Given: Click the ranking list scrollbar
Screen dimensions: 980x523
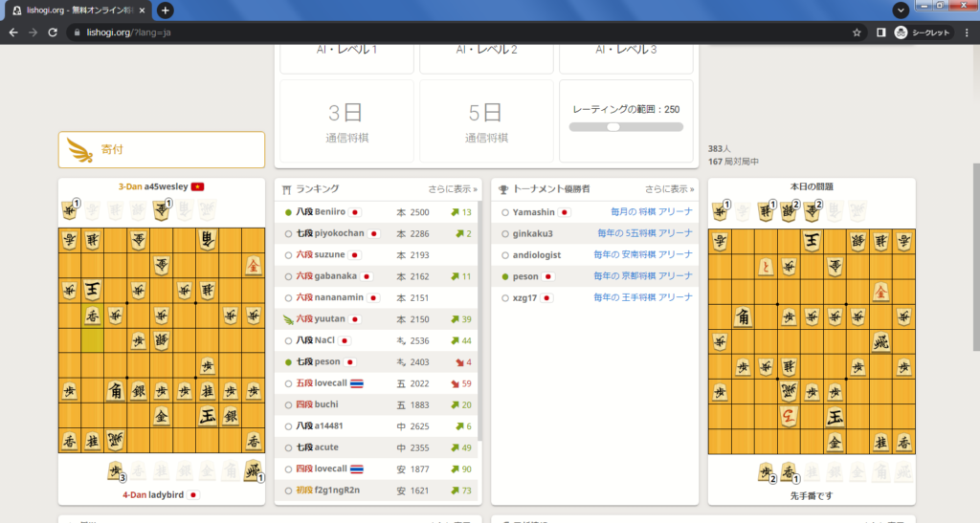Looking at the screenshot, I should [x=479, y=319].
